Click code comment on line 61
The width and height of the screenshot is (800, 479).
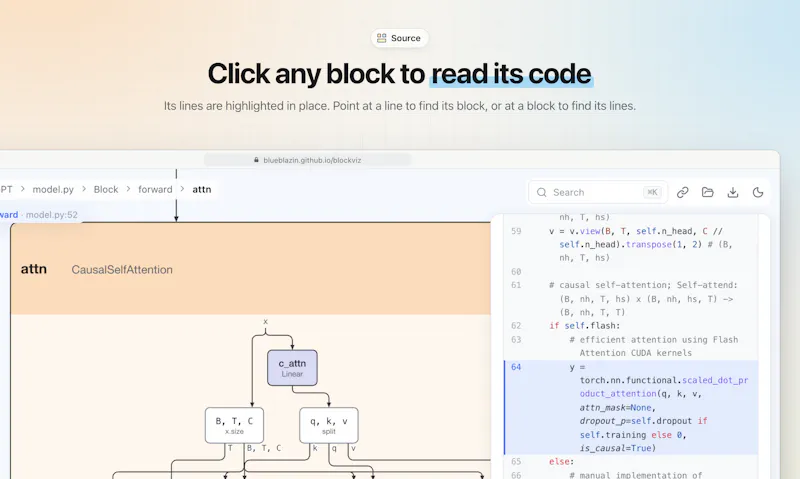coord(643,298)
